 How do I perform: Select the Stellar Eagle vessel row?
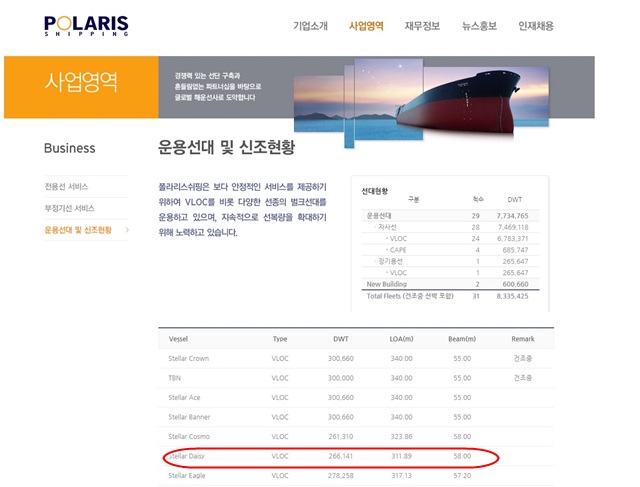pos(356,476)
